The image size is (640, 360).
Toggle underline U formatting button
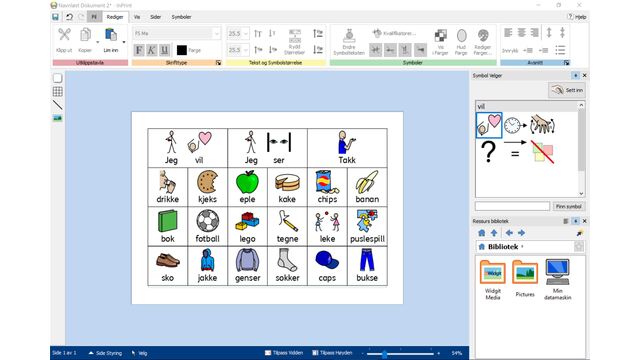pyautogui.click(x=164, y=50)
